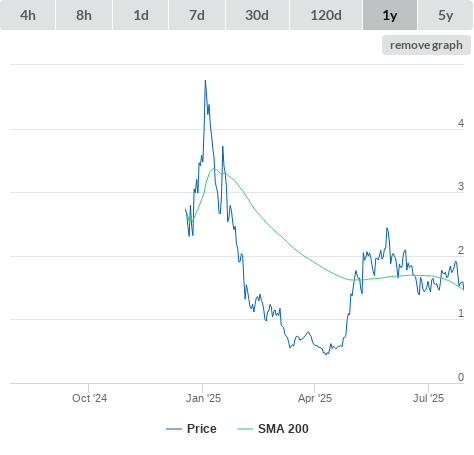474x455 pixels.
Task: Click the remove graph button
Action: click(426, 45)
